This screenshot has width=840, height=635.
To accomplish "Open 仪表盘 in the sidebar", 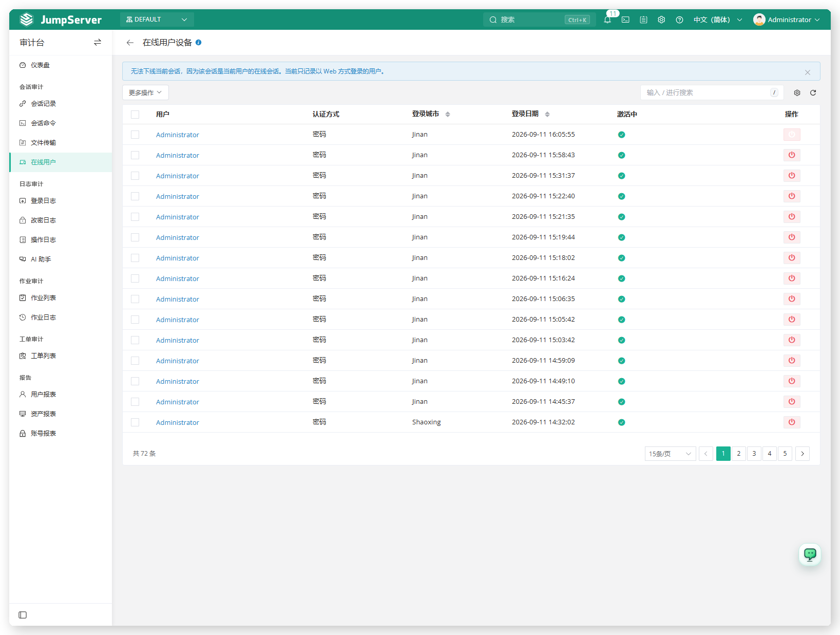I will coord(40,65).
